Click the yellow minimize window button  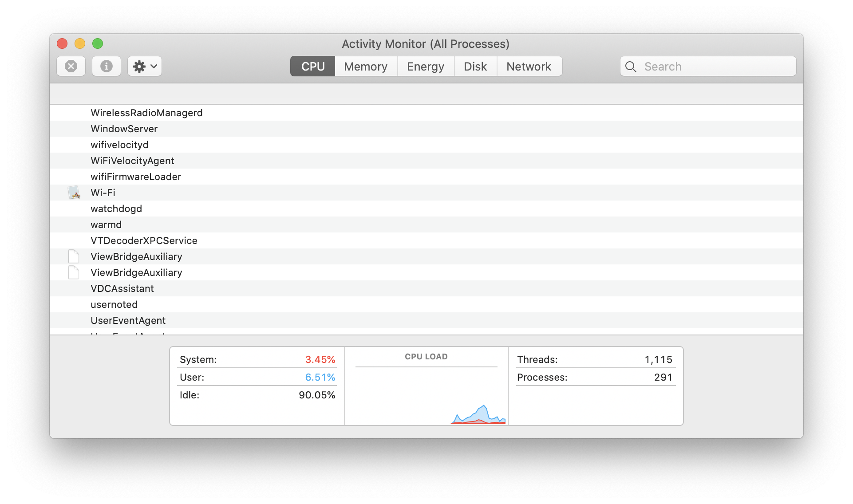(x=80, y=43)
